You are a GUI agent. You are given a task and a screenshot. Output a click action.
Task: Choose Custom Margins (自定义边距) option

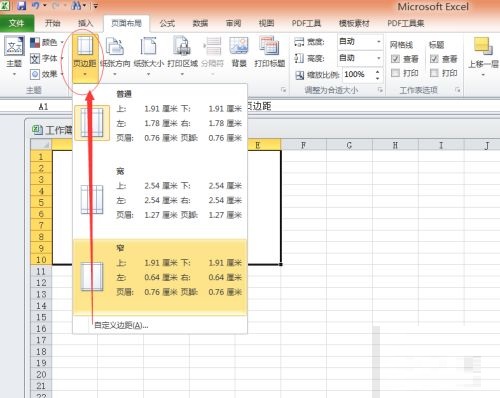160,325
